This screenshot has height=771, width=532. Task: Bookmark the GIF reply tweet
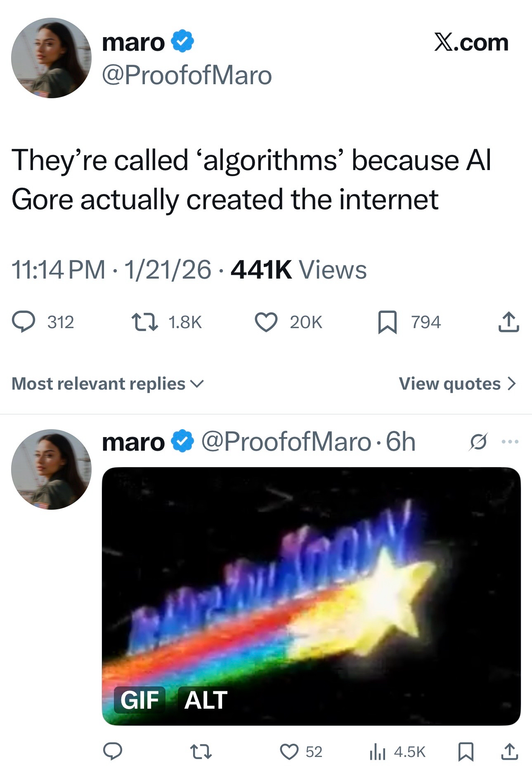[466, 752]
